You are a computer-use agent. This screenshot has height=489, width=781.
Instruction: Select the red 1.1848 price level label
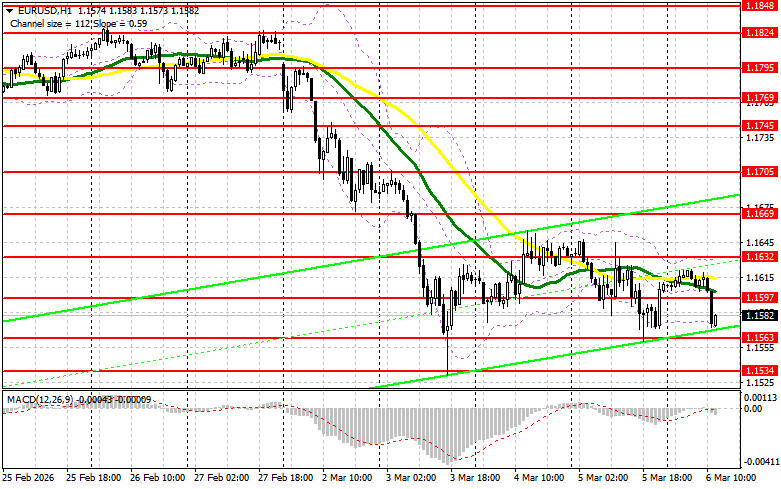(x=759, y=5)
